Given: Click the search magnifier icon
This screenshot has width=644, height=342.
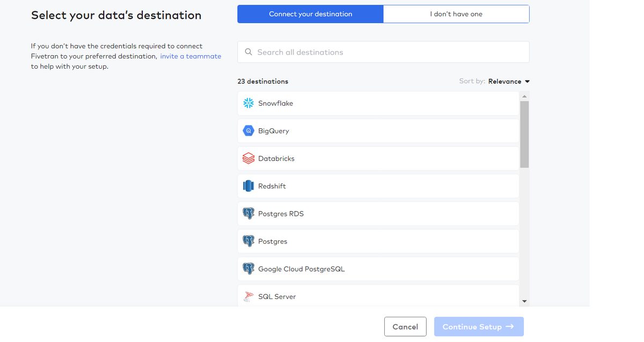Looking at the screenshot, I should 248,52.
